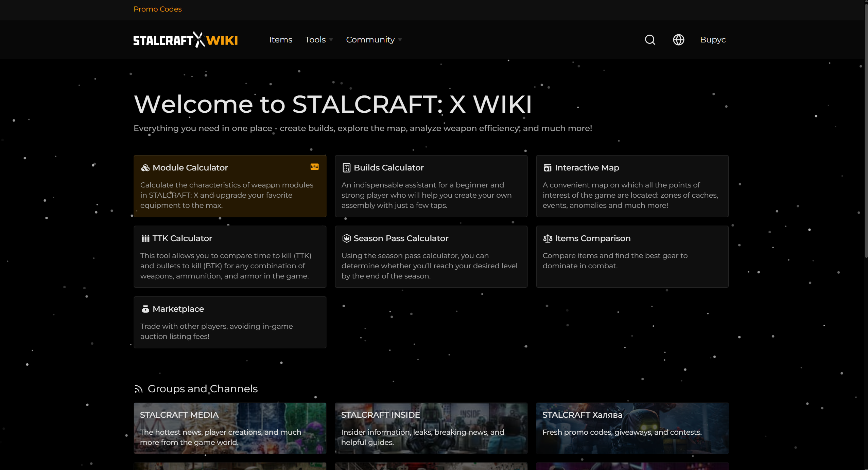This screenshot has width=868, height=470.
Task: Click the Module Calculator icon
Action: tap(145, 168)
